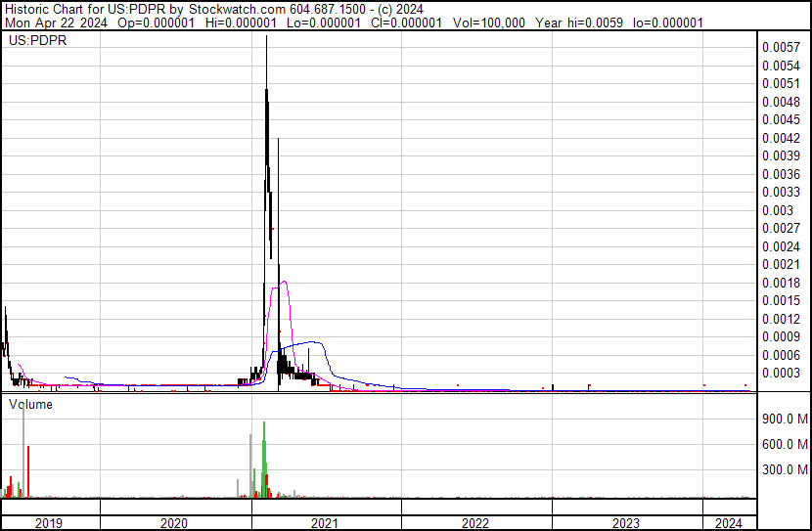812x531 pixels.
Task: Click the Volume panel label
Action: click(31, 404)
